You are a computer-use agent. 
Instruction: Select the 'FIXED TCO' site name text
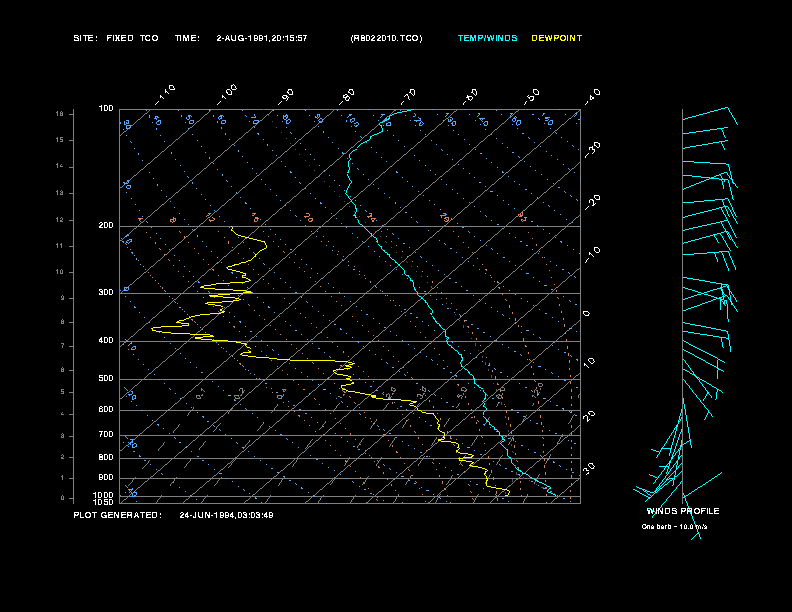(x=132, y=38)
